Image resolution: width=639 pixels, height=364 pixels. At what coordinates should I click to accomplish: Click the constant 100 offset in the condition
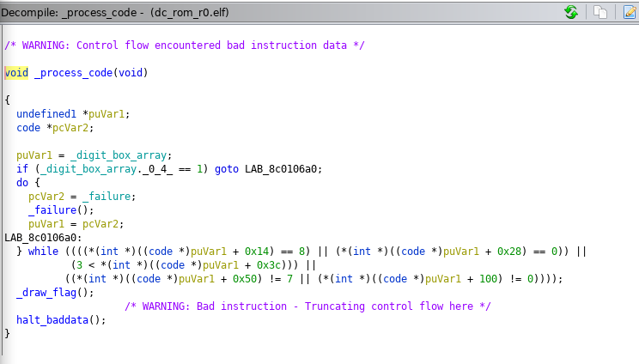pyautogui.click(x=488, y=279)
